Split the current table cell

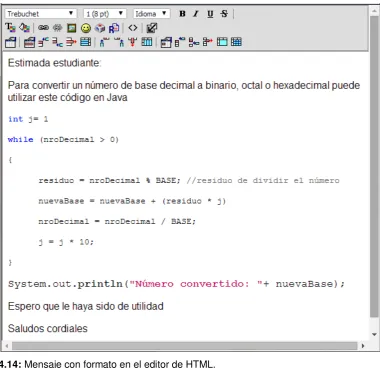[236, 42]
